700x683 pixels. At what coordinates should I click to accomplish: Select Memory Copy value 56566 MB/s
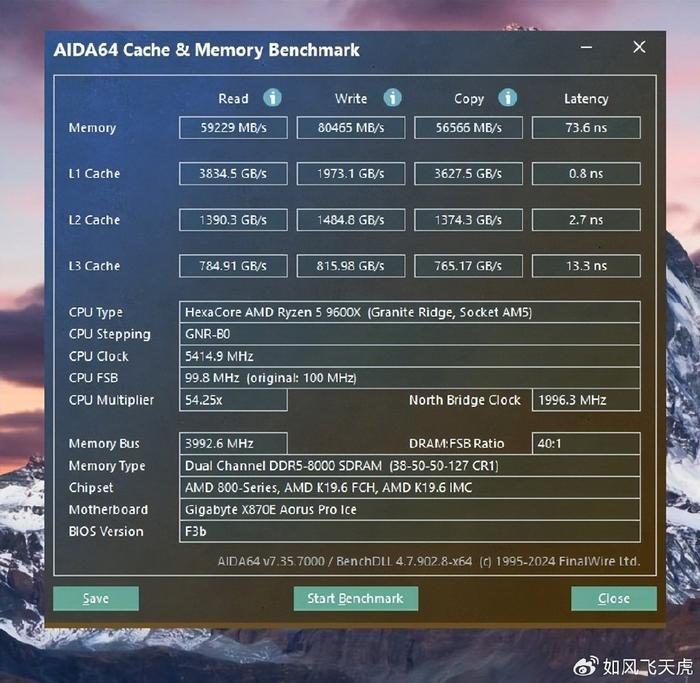pyautogui.click(x=468, y=128)
